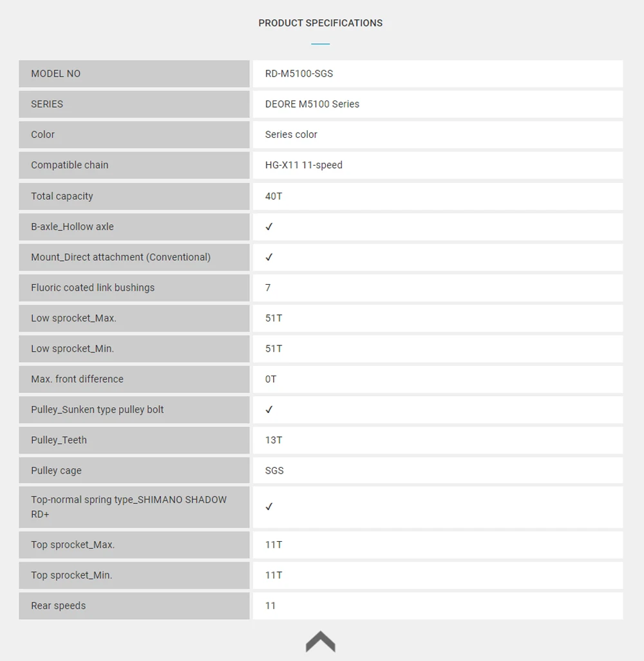
Task: Click the SHIMANO SHADOW RD+ checkmark
Action: pos(269,507)
